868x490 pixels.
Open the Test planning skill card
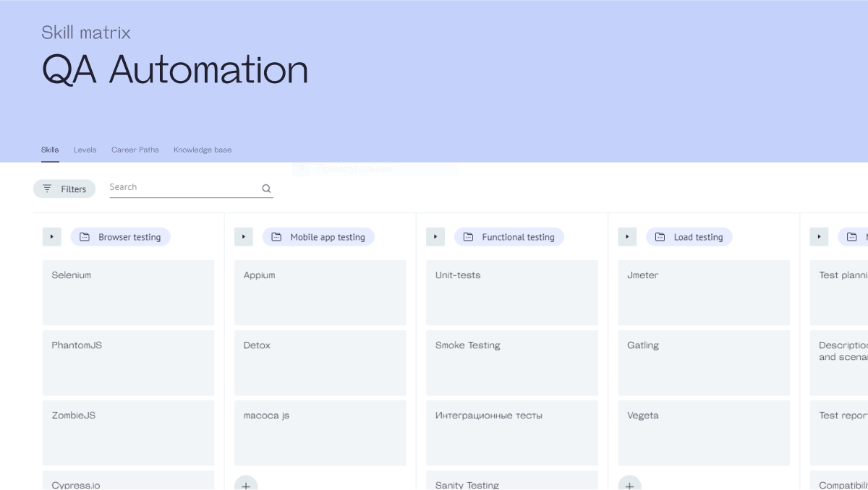pos(839,293)
